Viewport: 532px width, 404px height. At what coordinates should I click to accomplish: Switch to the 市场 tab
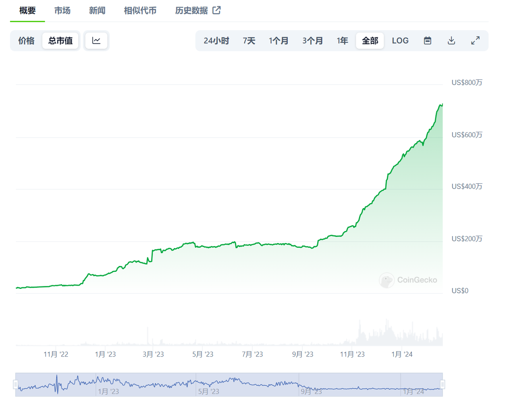(62, 10)
